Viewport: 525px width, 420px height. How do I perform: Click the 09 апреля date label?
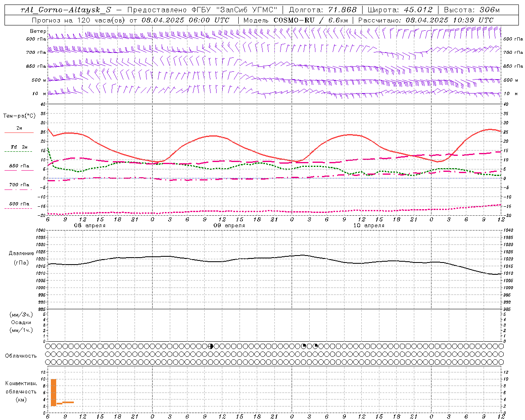point(229,226)
